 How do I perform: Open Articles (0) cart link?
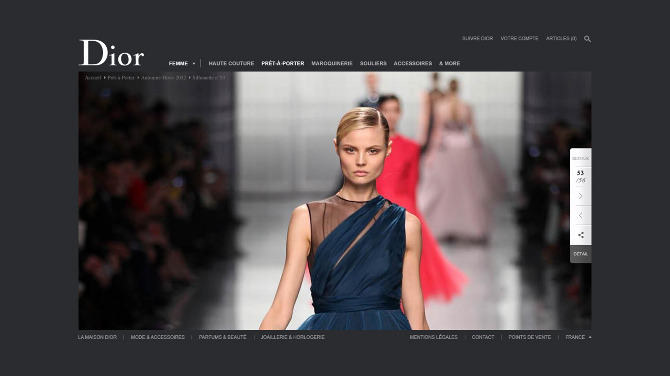[x=561, y=38]
